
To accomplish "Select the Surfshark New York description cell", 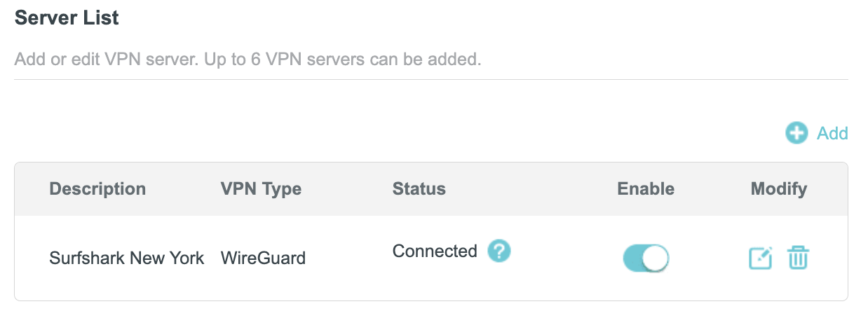I will pyautogui.click(x=127, y=258).
